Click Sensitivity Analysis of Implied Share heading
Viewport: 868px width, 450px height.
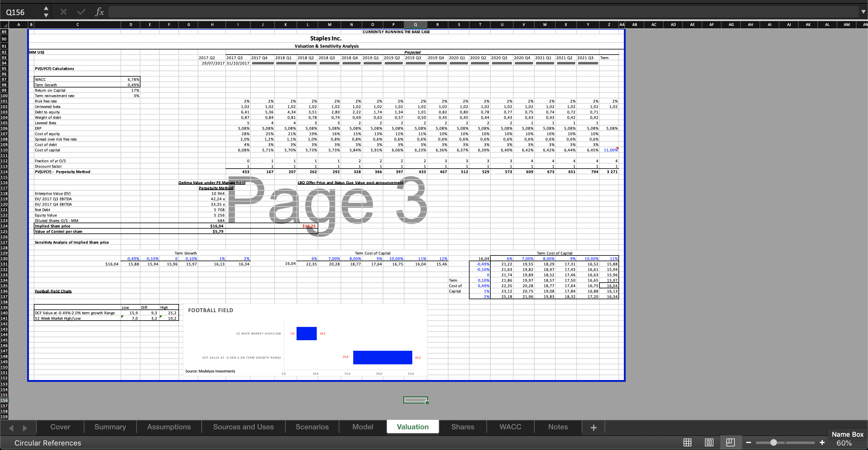tap(72, 242)
